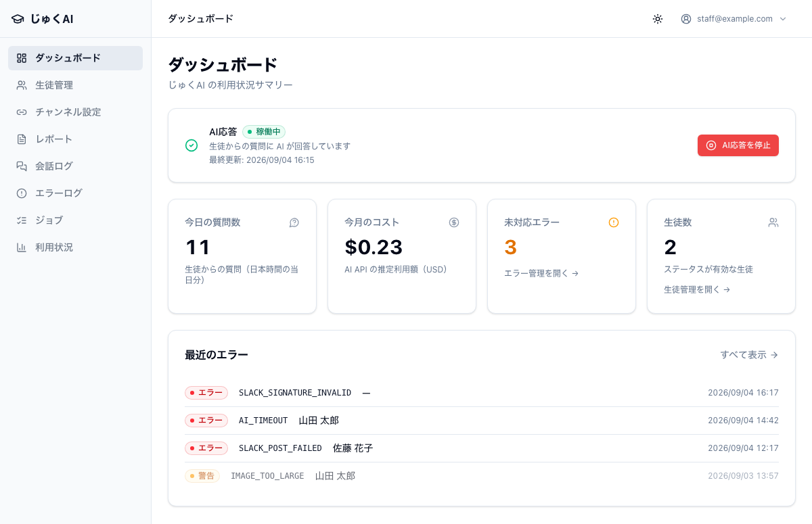Stop AI responses with AI応答を停止 button
Screen dimensions: 812x524
tap(738, 145)
